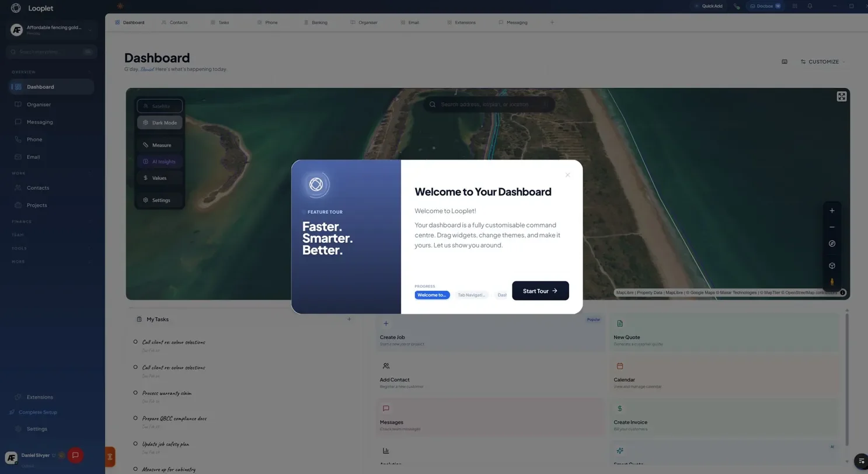Open the Looplet logo in the title bar
The height and width of the screenshot is (474, 868).
point(16,8)
